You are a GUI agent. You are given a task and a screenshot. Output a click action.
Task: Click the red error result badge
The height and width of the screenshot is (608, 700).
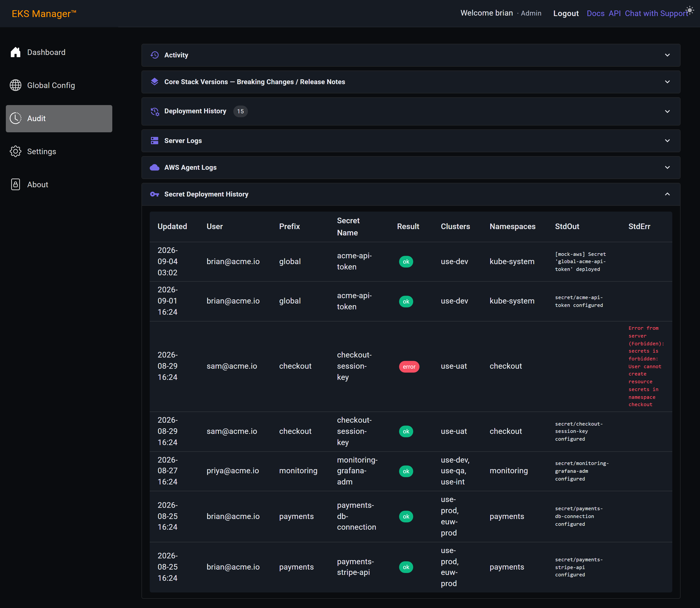point(409,367)
